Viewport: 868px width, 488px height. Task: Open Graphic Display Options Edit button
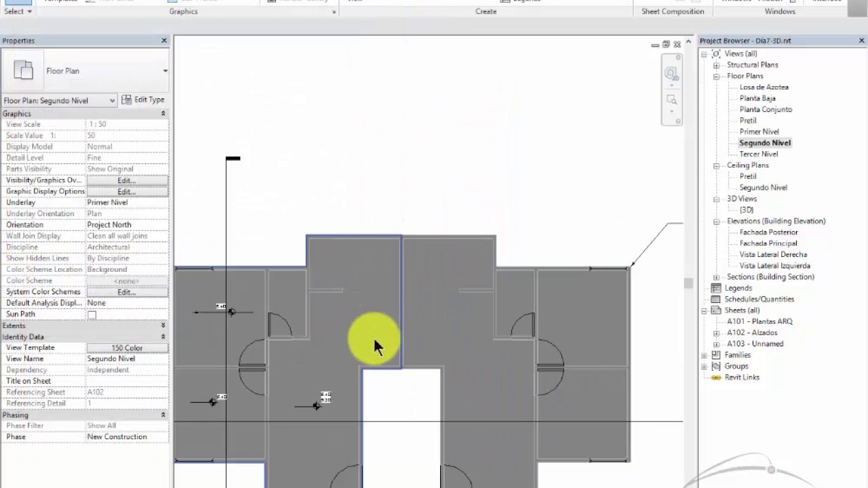[x=127, y=192]
